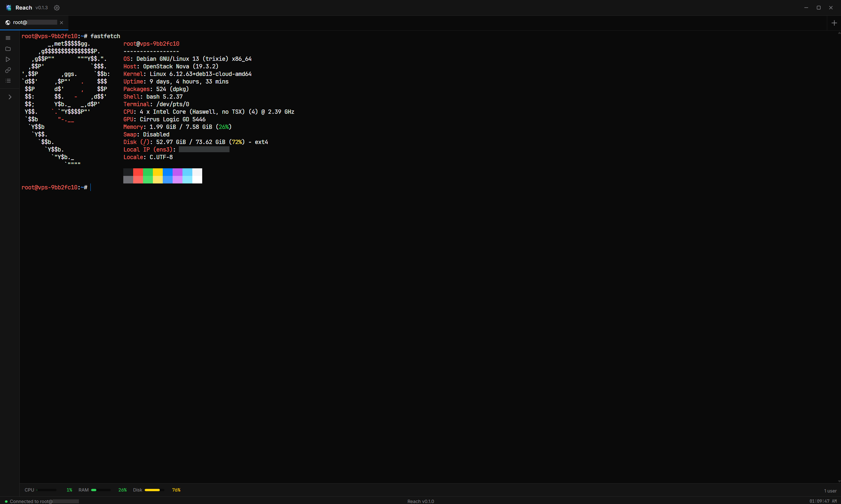Click the Shell: bash 5.2.37 line
This screenshot has width=841, height=504.
click(153, 96)
